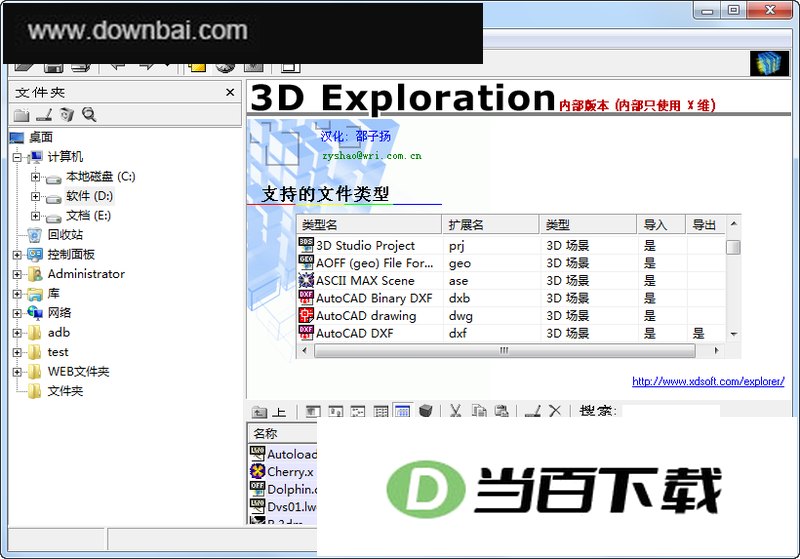Viewport: 800px width, 559px height.
Task: Click the 3D Exploration logo at top right
Action: click(769, 64)
